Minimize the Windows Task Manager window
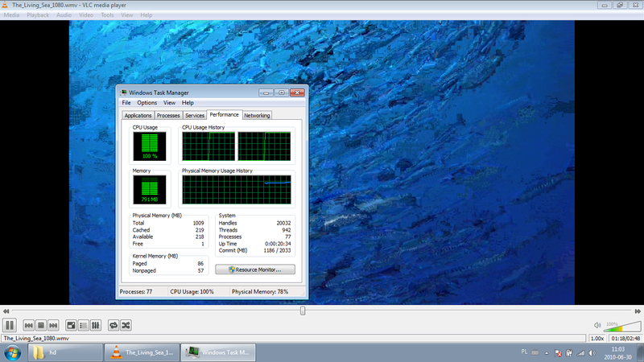 point(266,93)
